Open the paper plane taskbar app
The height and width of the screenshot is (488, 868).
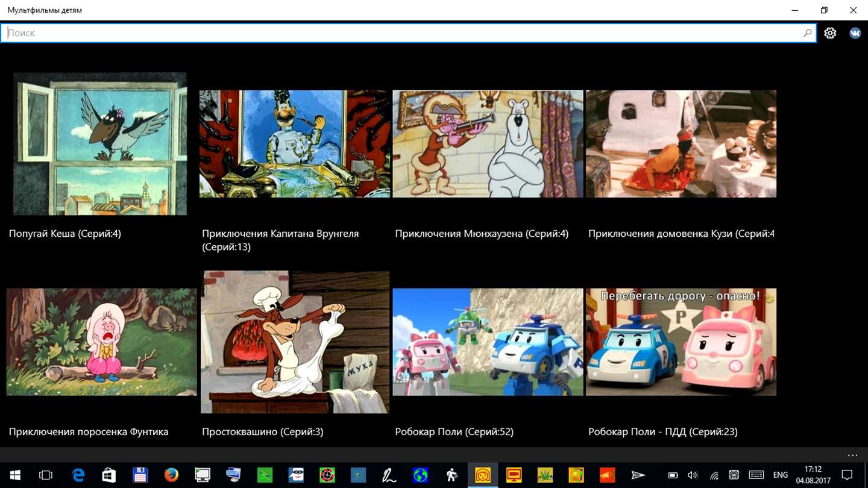638,475
